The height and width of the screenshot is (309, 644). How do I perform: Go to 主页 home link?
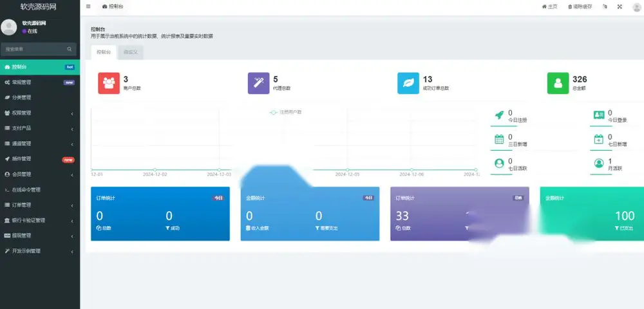click(549, 6)
